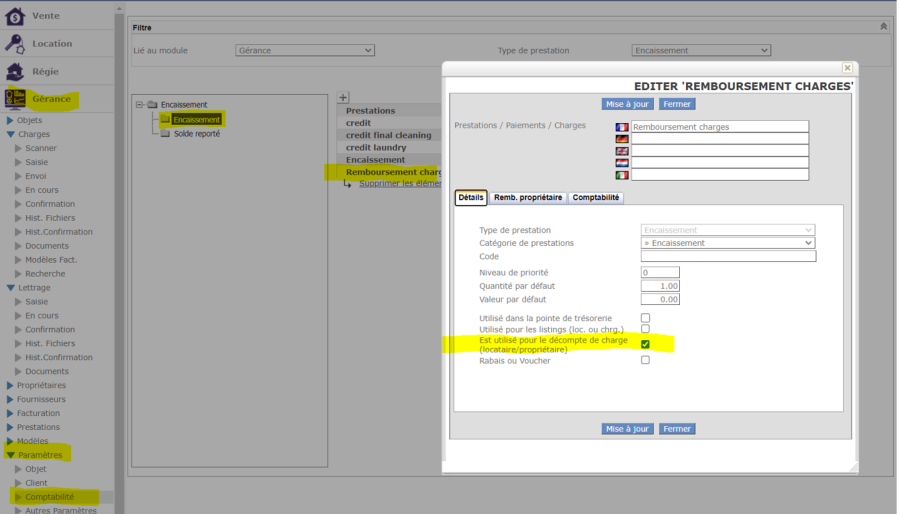Switch to the Remb. propriétaire tab
Image resolution: width=900 pixels, height=514 pixels.
point(527,198)
